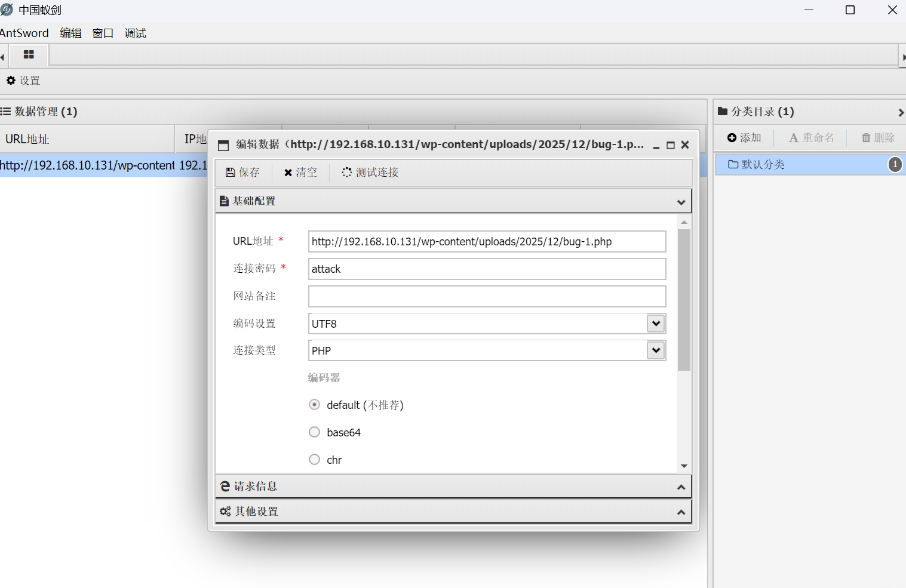
Task: Expand the 其他设置 section
Action: tap(681, 511)
